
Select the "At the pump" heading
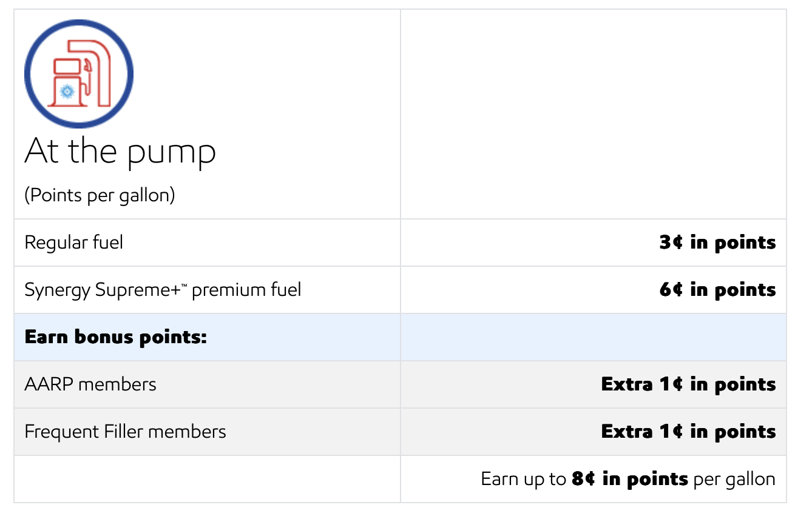point(120,151)
